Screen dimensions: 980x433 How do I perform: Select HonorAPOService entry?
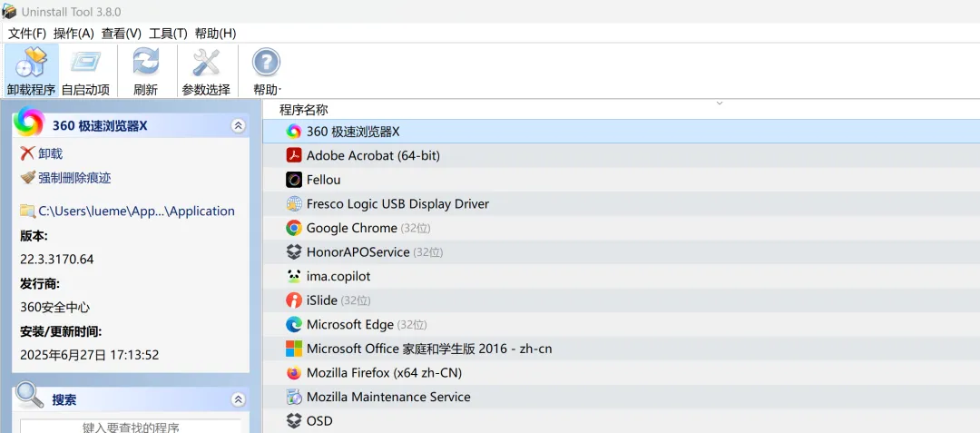pyautogui.click(x=622, y=251)
